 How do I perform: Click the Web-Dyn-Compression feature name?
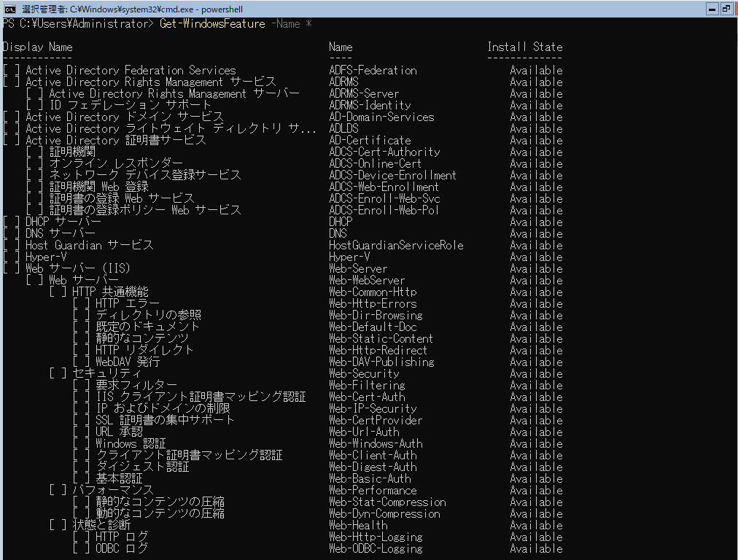(384, 513)
